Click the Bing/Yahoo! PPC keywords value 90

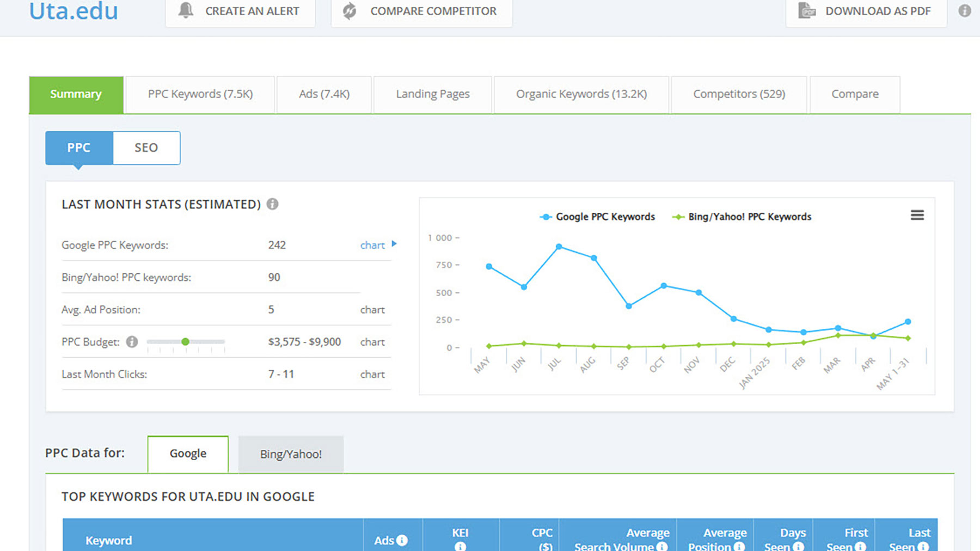[x=274, y=277]
